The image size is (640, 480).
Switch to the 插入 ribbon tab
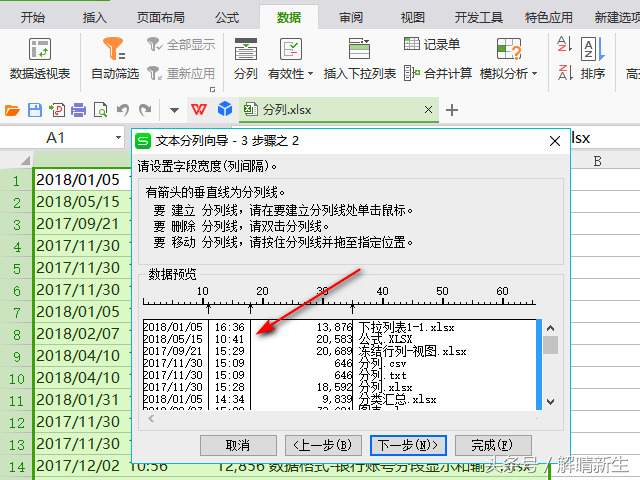(x=95, y=18)
